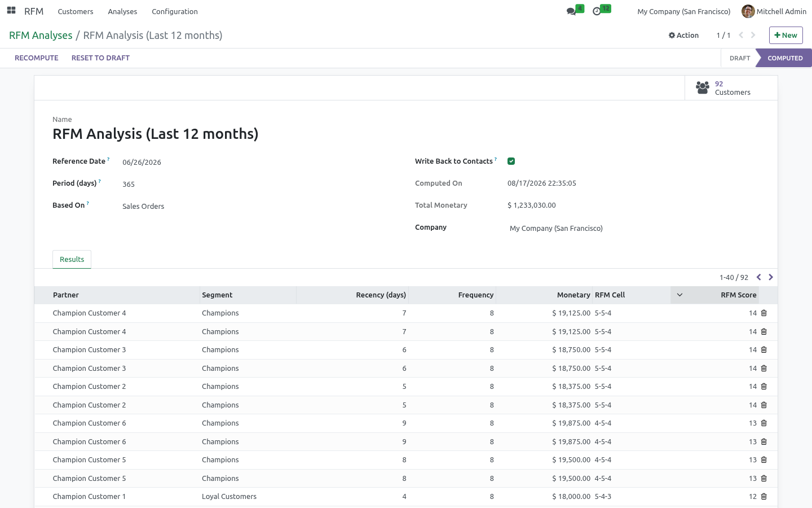Viewport: 812px width, 508px height.
Task: Show help tooltip for Based On
Action: point(88,204)
